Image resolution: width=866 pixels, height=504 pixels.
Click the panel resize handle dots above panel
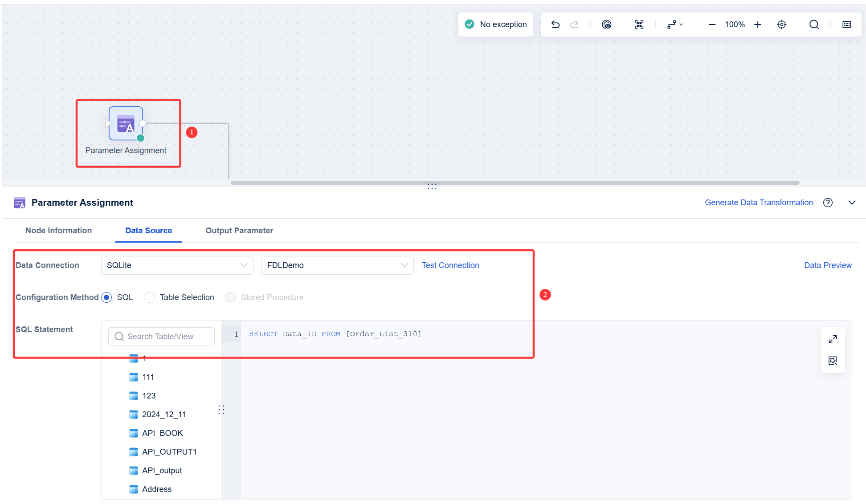click(x=432, y=187)
